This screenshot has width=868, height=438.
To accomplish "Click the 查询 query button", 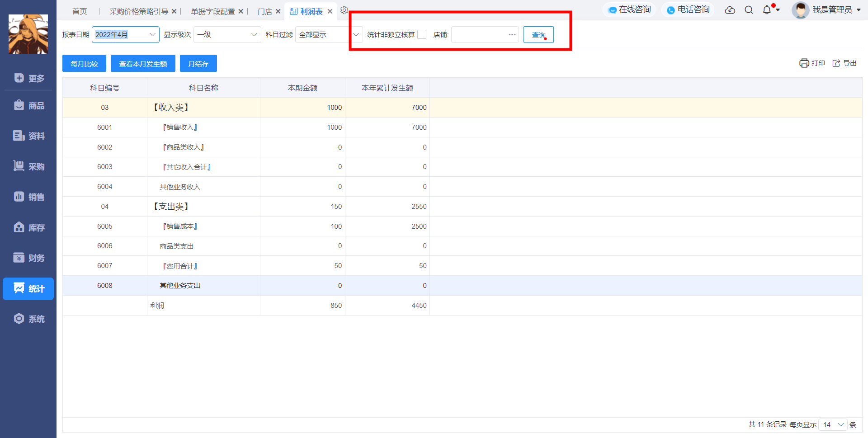I will (x=538, y=35).
